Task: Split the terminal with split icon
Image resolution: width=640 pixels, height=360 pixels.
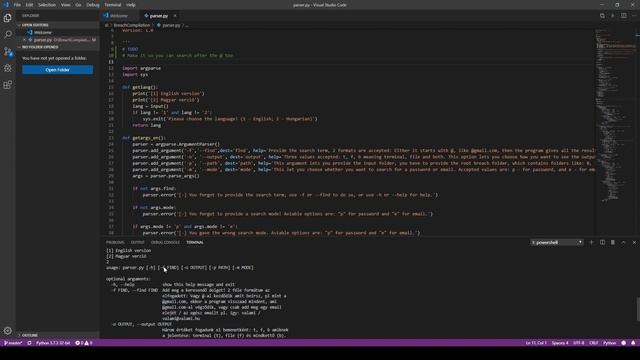Action: pos(602,242)
